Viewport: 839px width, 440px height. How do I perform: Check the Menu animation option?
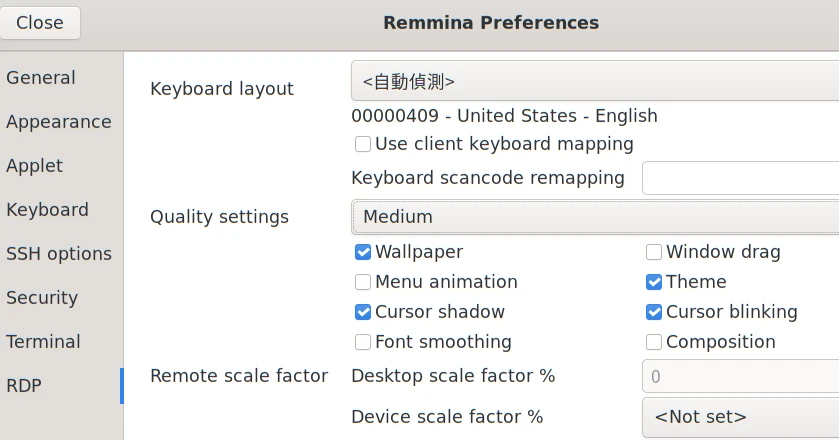[x=363, y=282]
